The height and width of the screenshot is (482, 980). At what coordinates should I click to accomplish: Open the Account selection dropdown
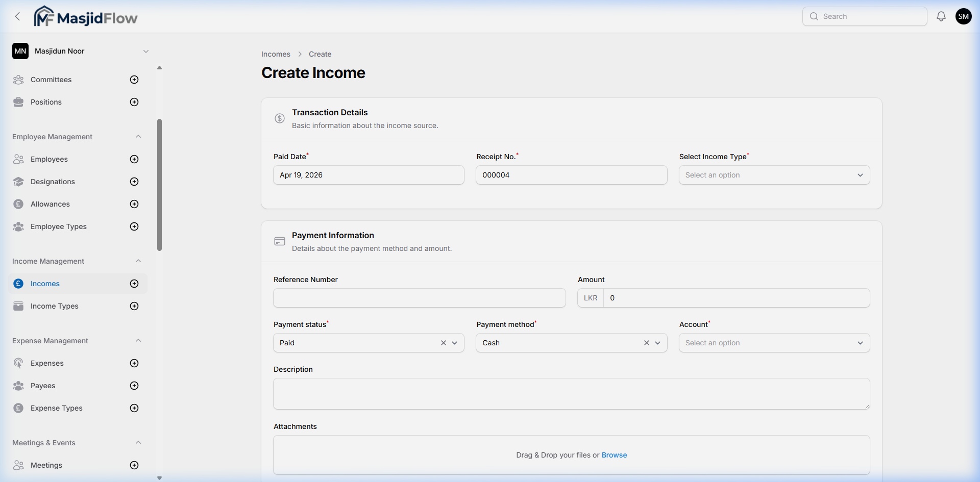(x=774, y=343)
